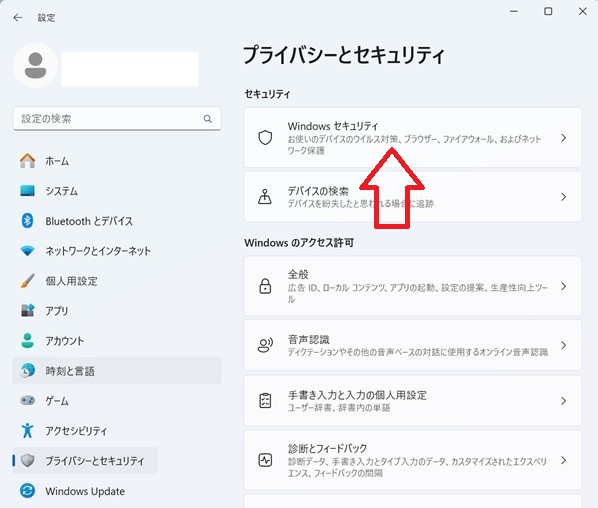Maximize the 設定 window
This screenshot has width=598, height=508.
coord(548,11)
